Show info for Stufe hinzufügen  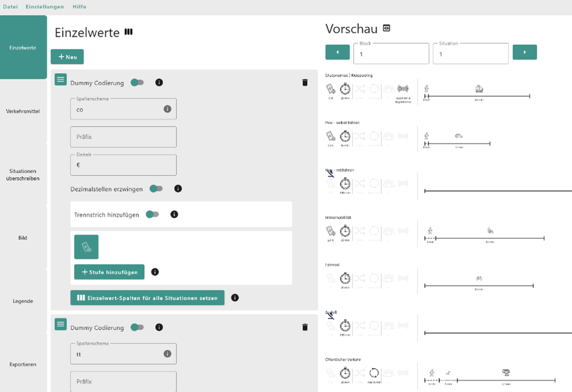[155, 272]
